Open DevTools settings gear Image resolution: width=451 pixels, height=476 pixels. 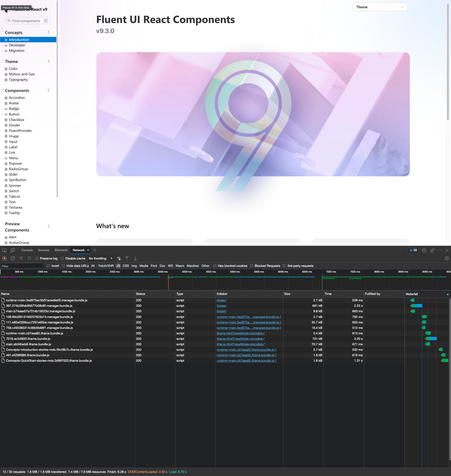tap(424, 250)
